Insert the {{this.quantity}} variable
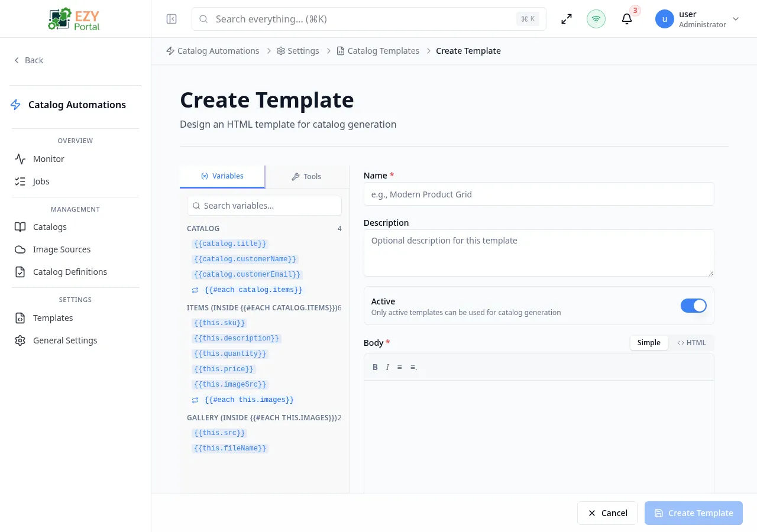 [x=230, y=353]
